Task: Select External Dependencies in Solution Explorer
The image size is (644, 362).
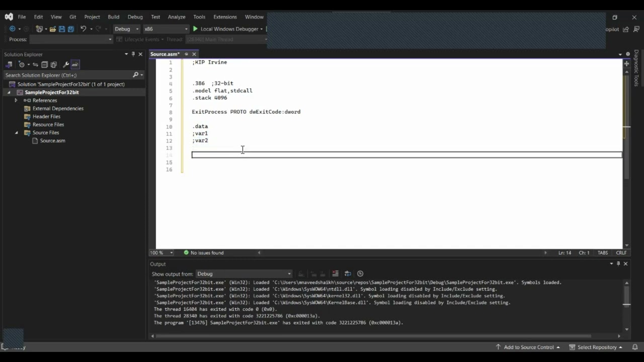Action: tap(58, 109)
